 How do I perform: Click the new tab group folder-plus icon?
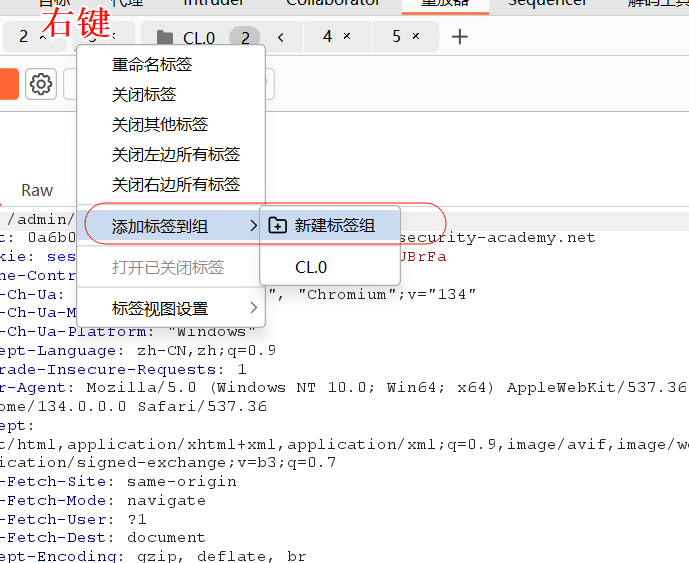coord(278,225)
